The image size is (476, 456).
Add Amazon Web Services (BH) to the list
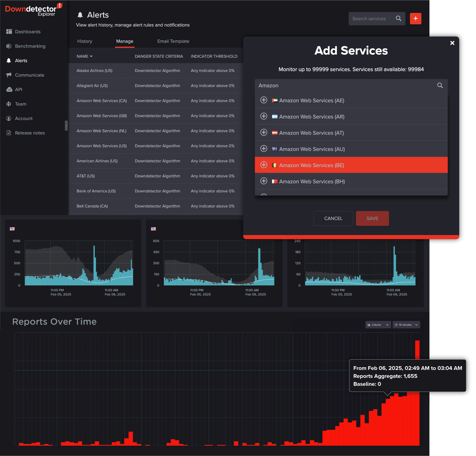pos(264,181)
